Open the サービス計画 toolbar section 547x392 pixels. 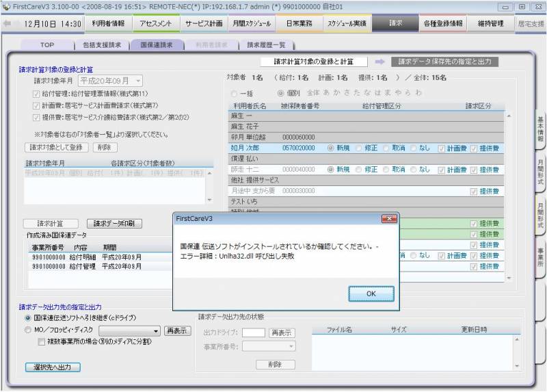(203, 23)
